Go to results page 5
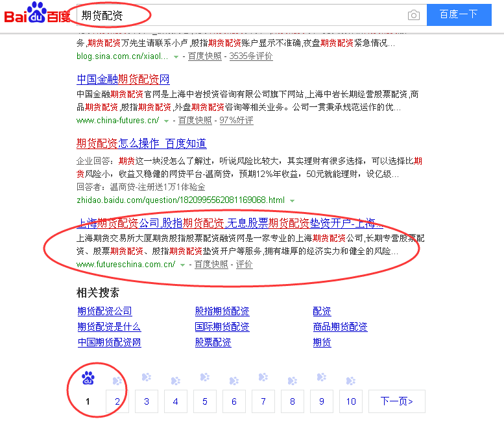Screen dimensions: 504x439 coord(205,401)
